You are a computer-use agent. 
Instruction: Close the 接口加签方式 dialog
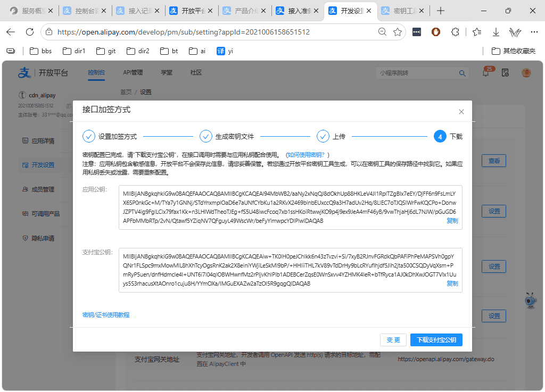(461, 112)
